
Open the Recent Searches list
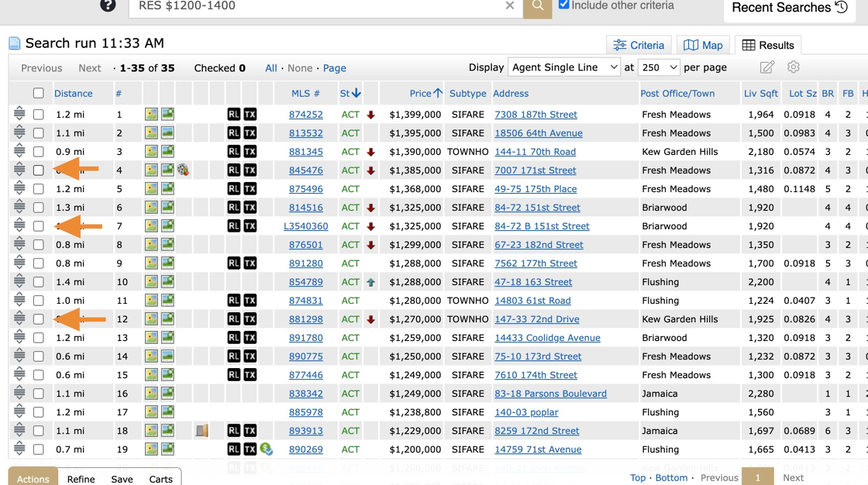(x=789, y=8)
